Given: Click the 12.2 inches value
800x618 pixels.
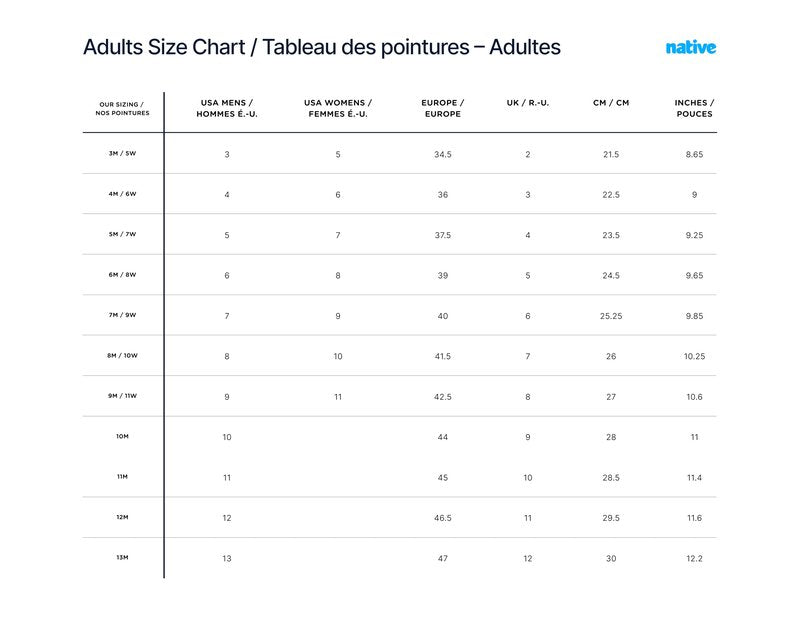Looking at the screenshot, I should [694, 558].
